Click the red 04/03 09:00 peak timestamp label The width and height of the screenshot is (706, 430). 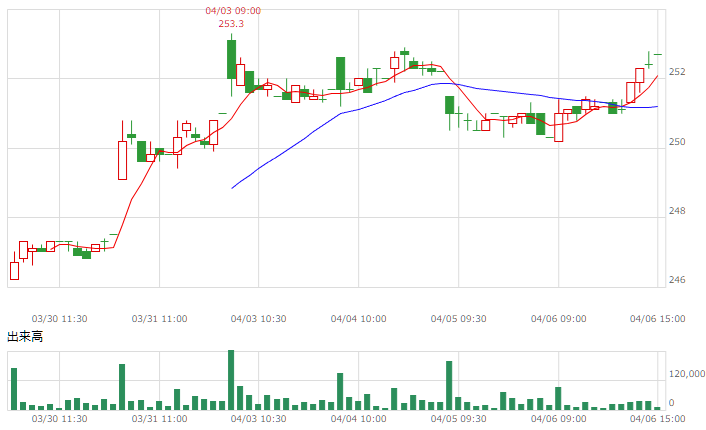pos(233,11)
